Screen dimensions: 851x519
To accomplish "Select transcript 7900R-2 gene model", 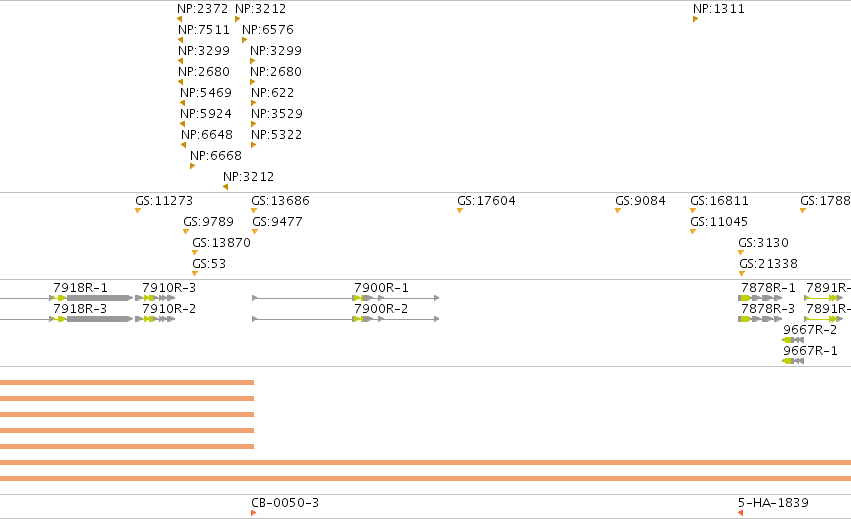I will tap(346, 319).
